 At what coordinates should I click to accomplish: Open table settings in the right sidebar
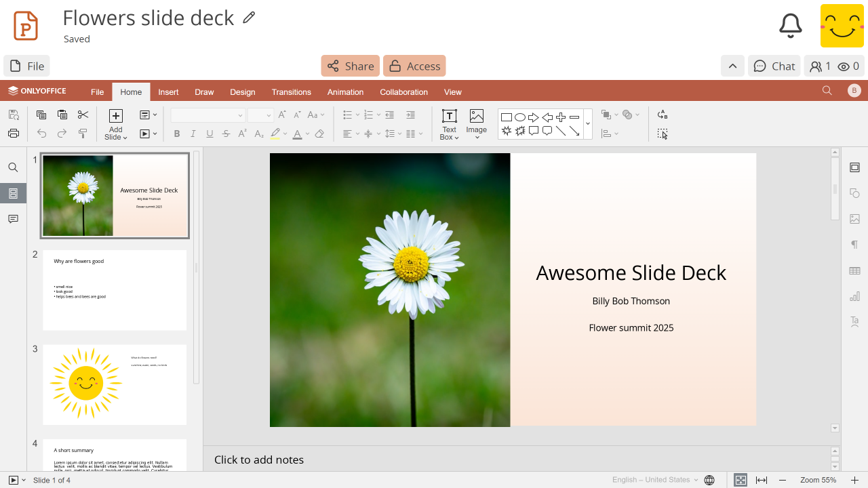pos(854,271)
